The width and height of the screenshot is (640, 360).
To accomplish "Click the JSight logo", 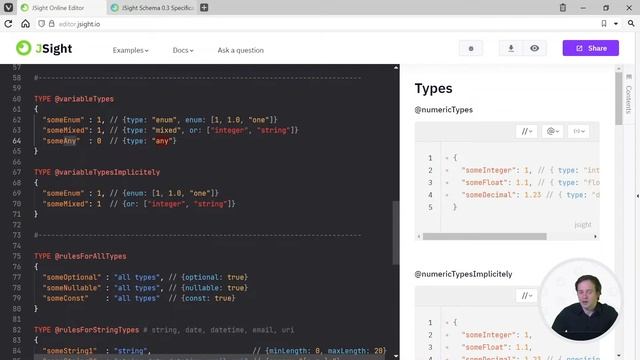I will [44, 48].
